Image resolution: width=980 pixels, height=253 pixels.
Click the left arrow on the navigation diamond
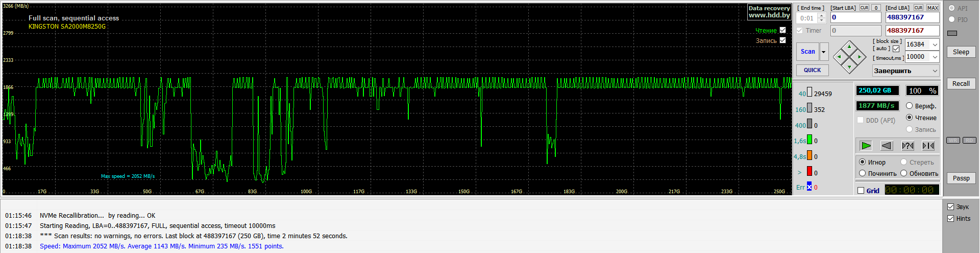pyautogui.click(x=839, y=57)
